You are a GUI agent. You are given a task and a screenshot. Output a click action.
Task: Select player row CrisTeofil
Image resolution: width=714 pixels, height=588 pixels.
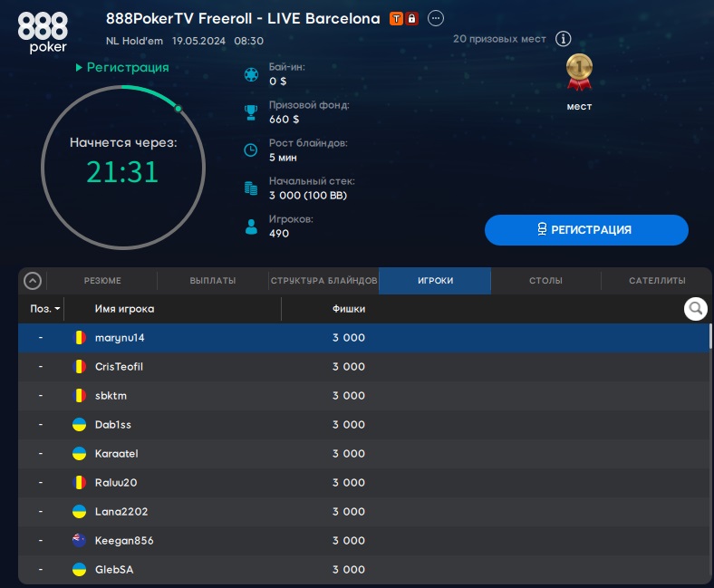(x=363, y=367)
